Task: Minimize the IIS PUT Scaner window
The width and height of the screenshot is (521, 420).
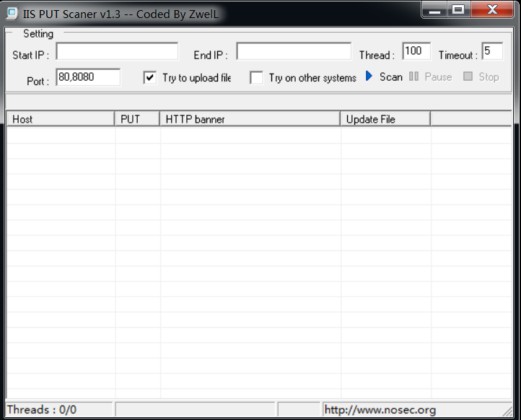Action: coord(434,9)
